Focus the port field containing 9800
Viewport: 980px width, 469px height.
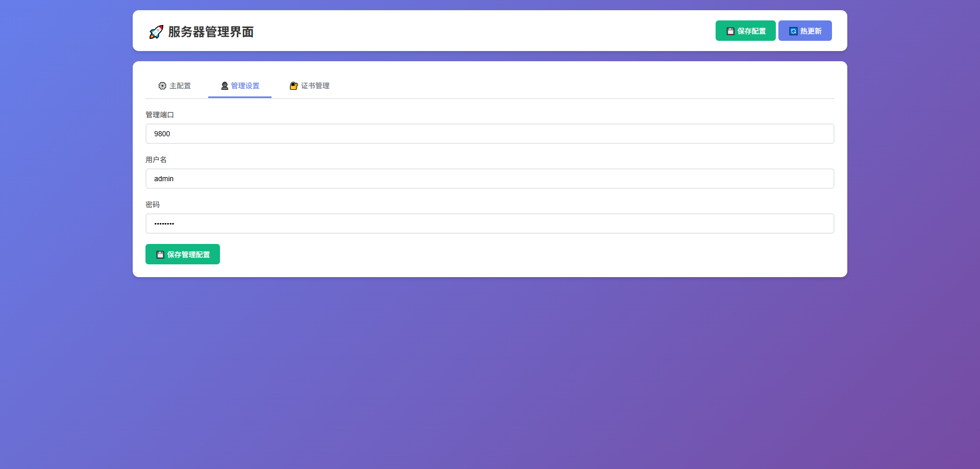(489, 134)
